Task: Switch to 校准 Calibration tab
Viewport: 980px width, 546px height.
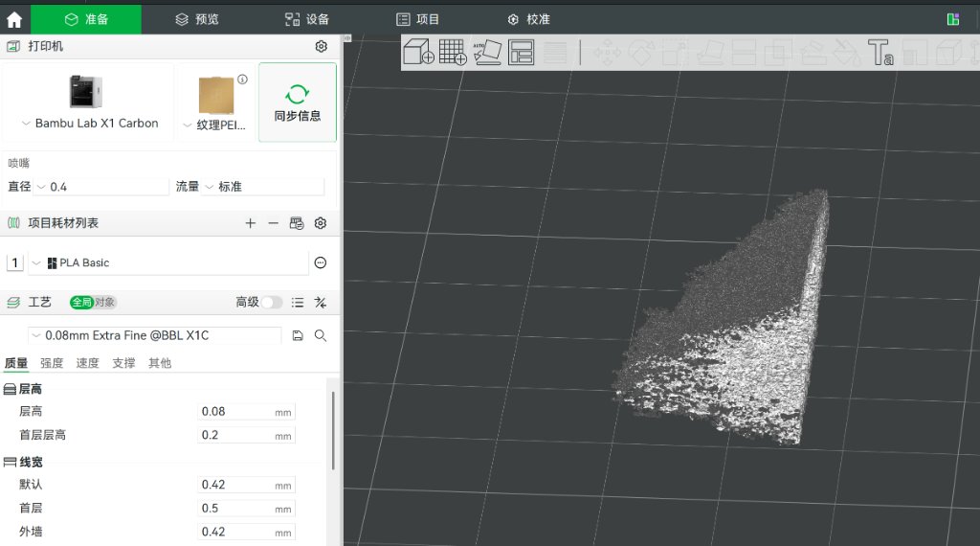Action: tap(528, 19)
